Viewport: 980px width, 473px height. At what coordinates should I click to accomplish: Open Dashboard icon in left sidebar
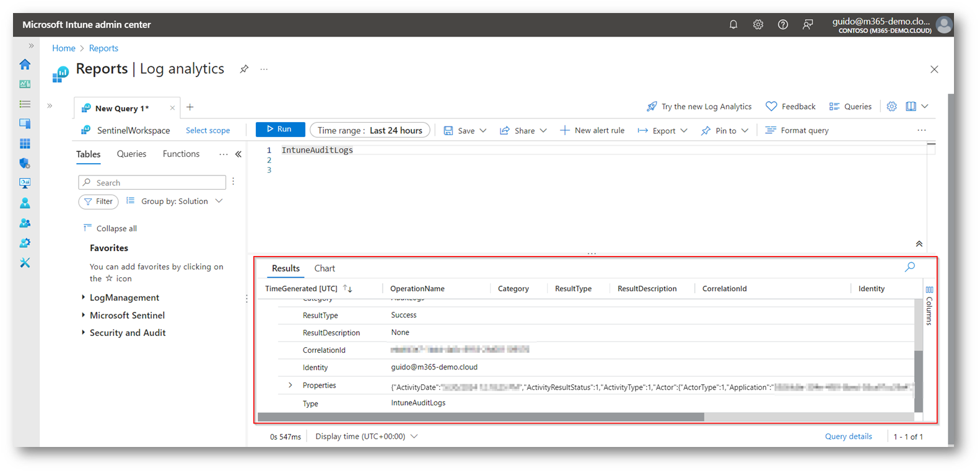pos(25,84)
